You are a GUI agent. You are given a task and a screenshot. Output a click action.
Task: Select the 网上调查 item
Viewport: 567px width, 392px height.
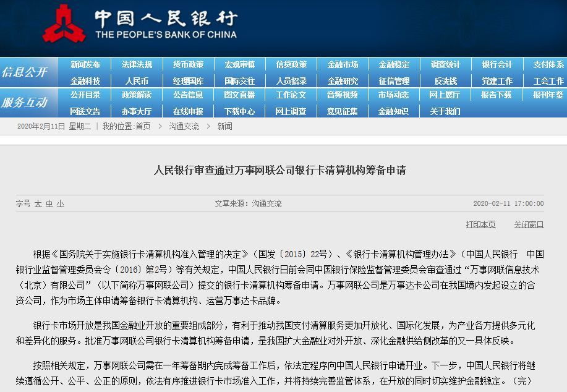click(291, 111)
